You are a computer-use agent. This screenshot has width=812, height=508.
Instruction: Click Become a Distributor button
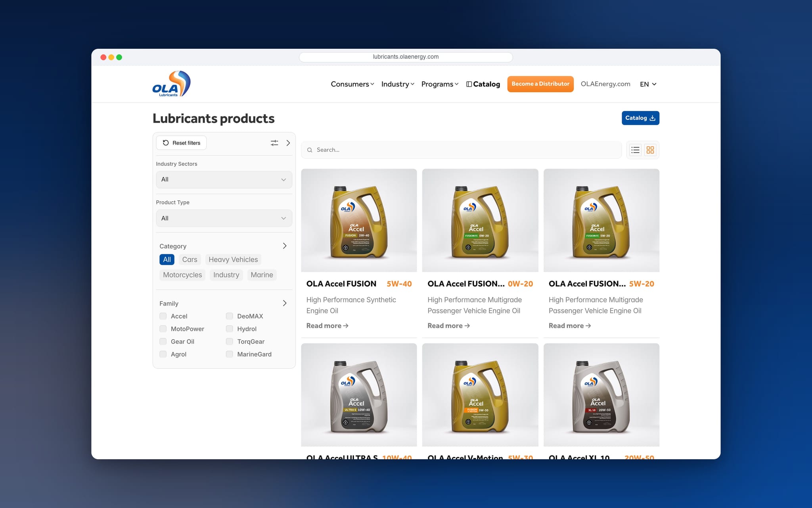click(x=540, y=84)
